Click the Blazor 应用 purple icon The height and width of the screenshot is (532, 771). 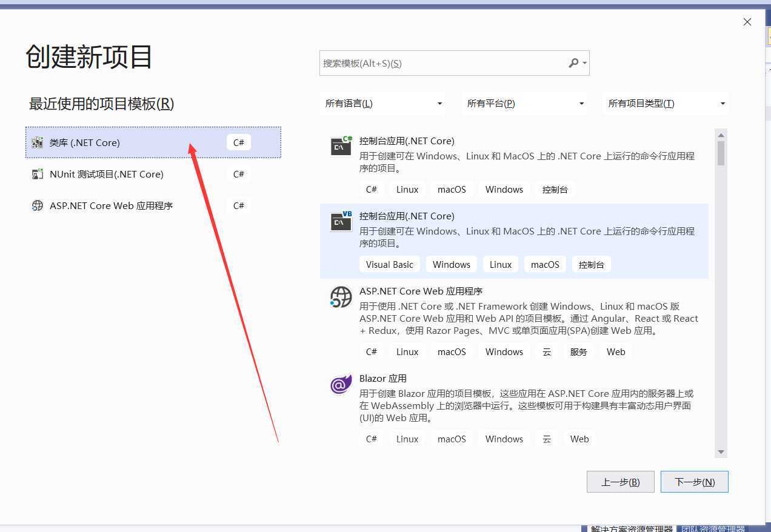pyautogui.click(x=341, y=384)
